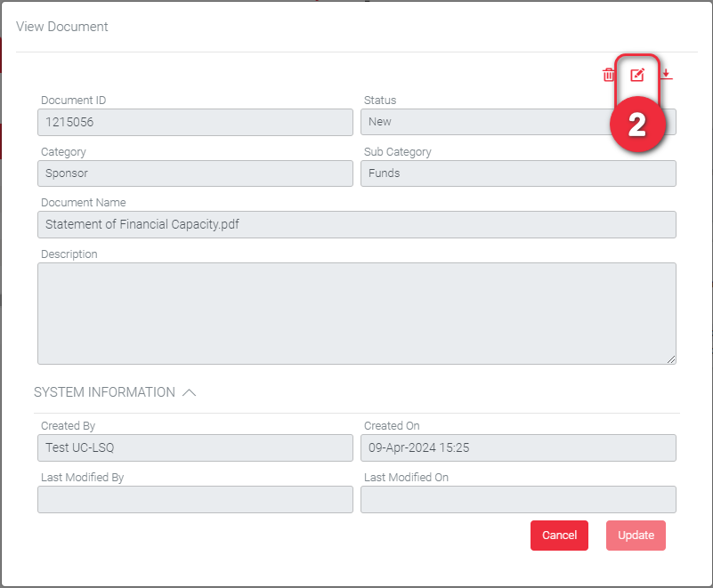The height and width of the screenshot is (588, 713).
Task: Click the empty Last Modified By field
Action: (x=195, y=499)
